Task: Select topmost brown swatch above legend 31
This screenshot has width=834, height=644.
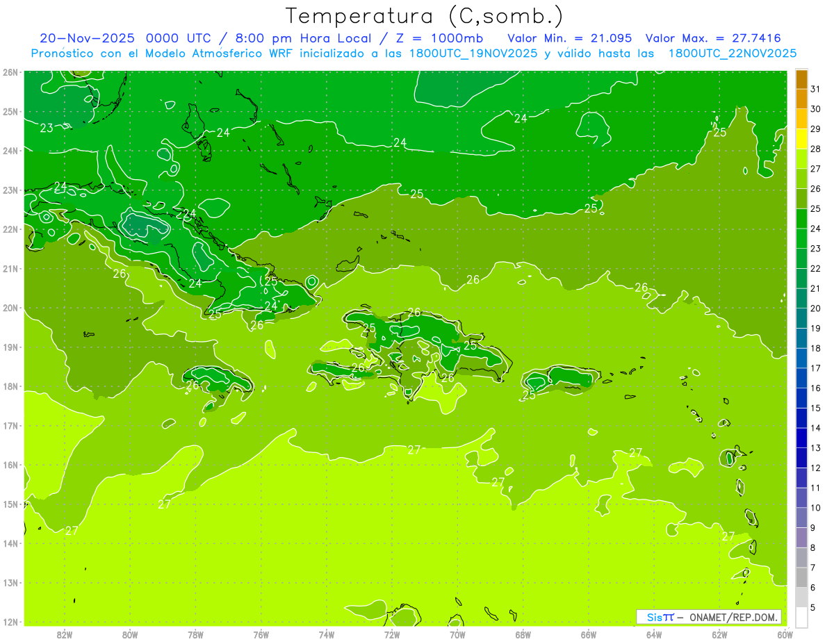Action: pos(801,79)
